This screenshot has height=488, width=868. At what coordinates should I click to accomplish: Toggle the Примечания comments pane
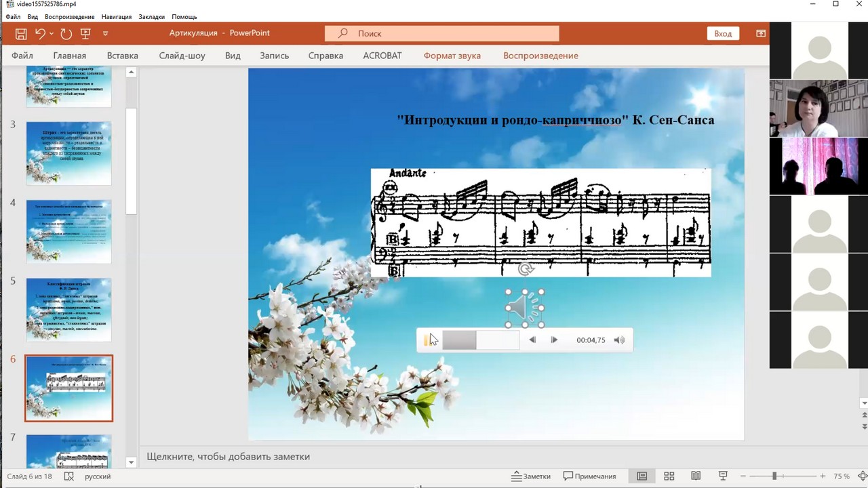click(x=590, y=476)
